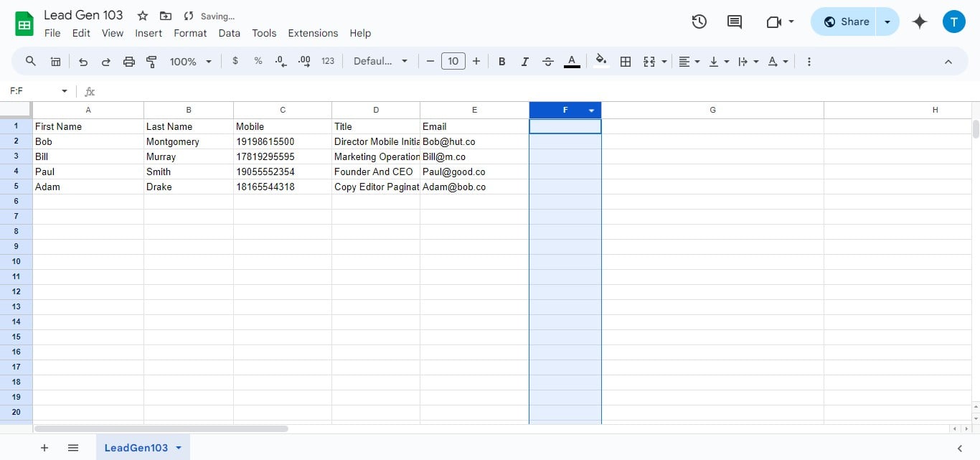Viewport: 980px width, 460px height.
Task: Apply strikethrough formatting
Action: pos(547,61)
